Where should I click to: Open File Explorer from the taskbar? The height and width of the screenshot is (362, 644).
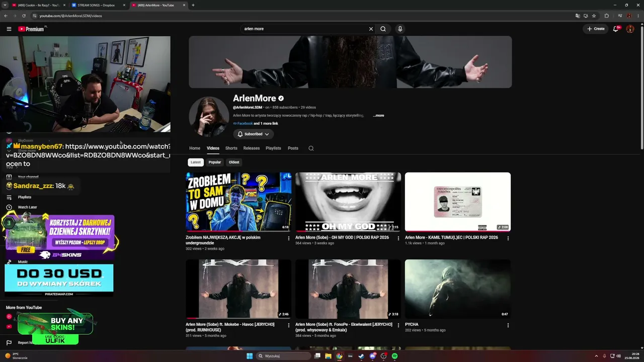click(328, 356)
